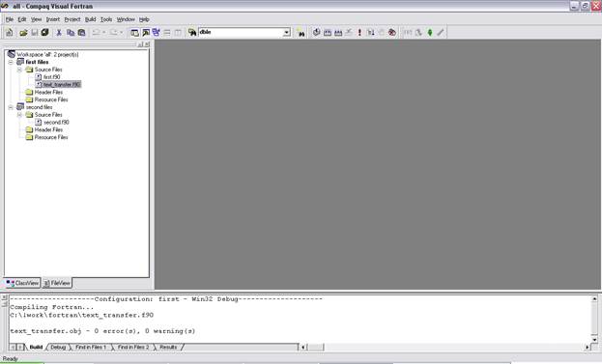Select Resource Files folder under first files
This screenshot has width=602, height=364.
(51, 99)
